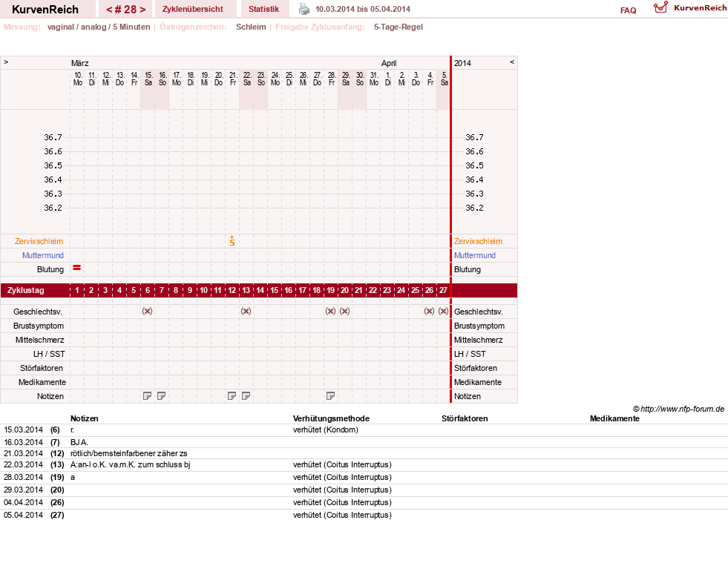Image resolution: width=728 pixels, height=566 pixels.
Task: Open the nfp-forum.de copyright link
Action: (678, 409)
